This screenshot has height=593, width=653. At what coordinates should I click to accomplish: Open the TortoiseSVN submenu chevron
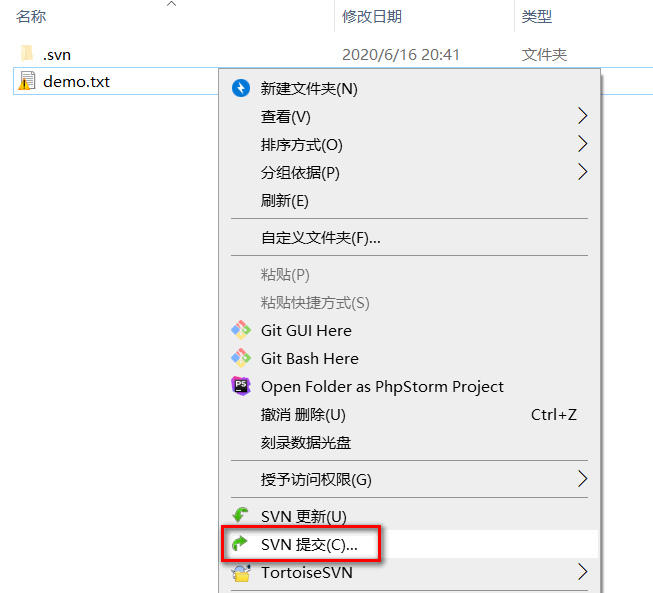(x=582, y=572)
